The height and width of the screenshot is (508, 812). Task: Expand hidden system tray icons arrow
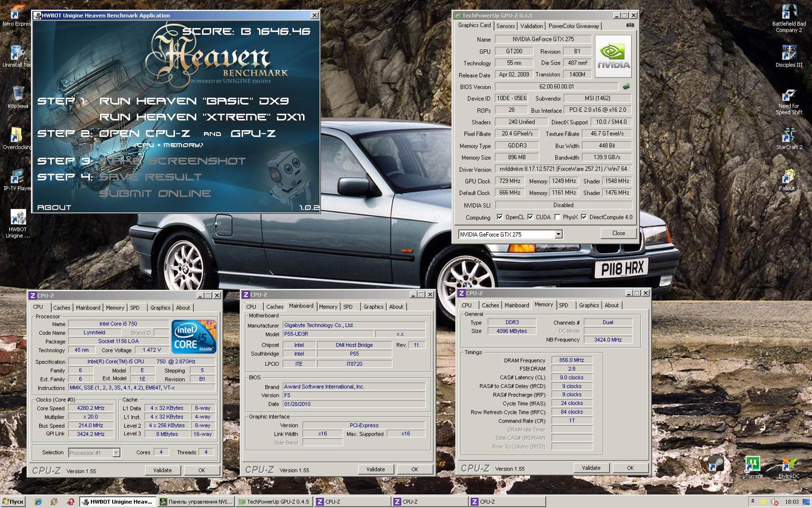[x=753, y=501]
